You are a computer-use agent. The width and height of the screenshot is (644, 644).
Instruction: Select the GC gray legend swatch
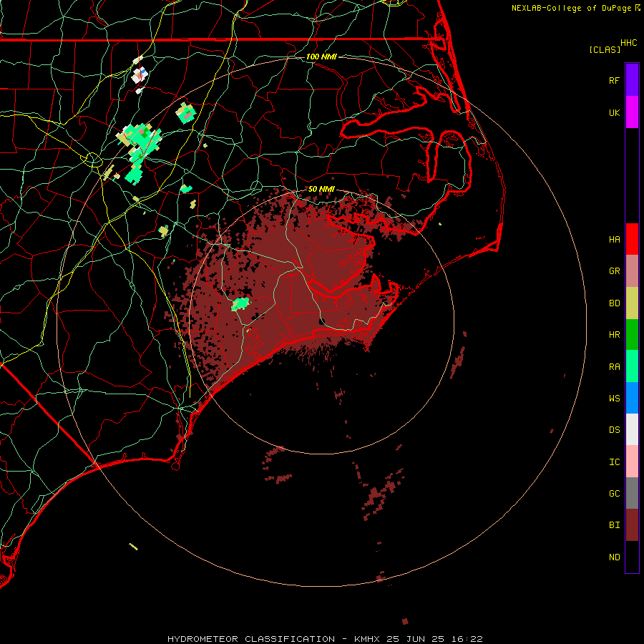tap(632, 493)
